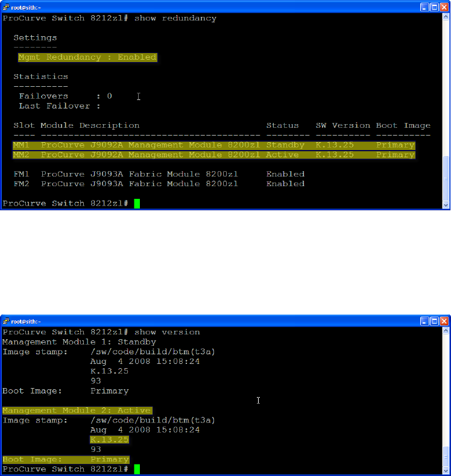Screen dimensions: 451x476
Task: Click the 'Enabled' status in the FM1 row
Action: (x=285, y=174)
